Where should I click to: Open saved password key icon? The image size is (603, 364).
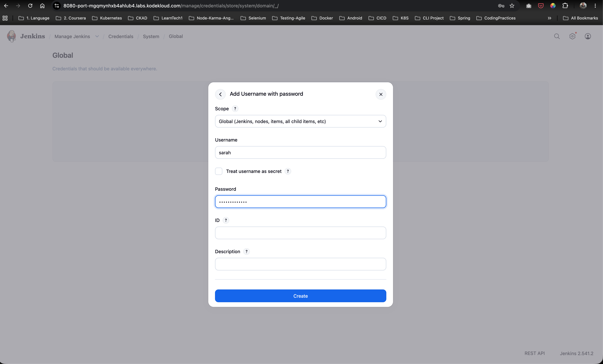pyautogui.click(x=501, y=6)
